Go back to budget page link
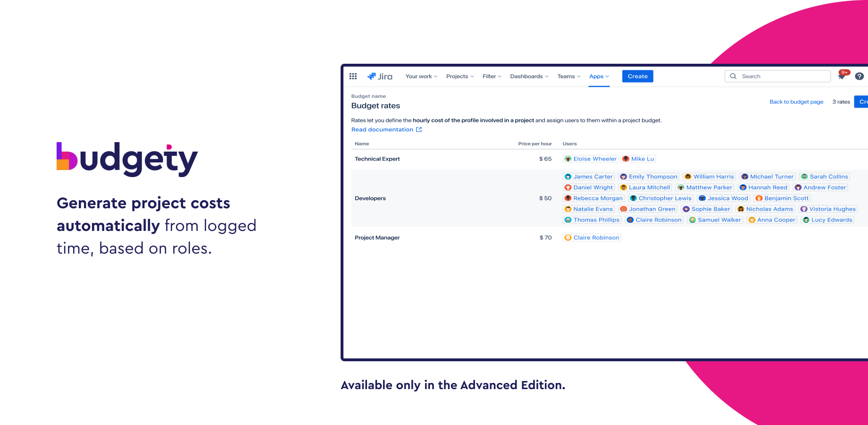Viewport: 868px width, 425px height. [796, 102]
